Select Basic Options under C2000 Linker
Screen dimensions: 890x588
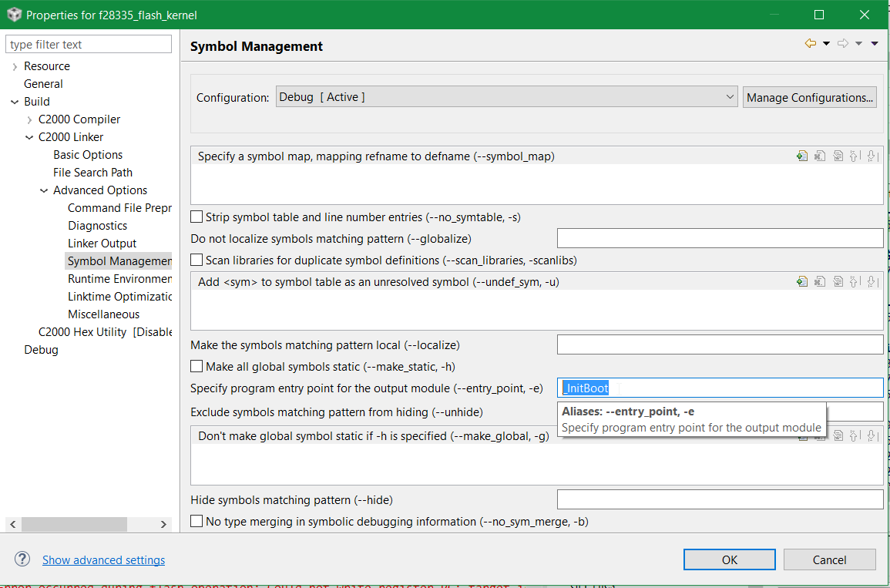coord(88,155)
